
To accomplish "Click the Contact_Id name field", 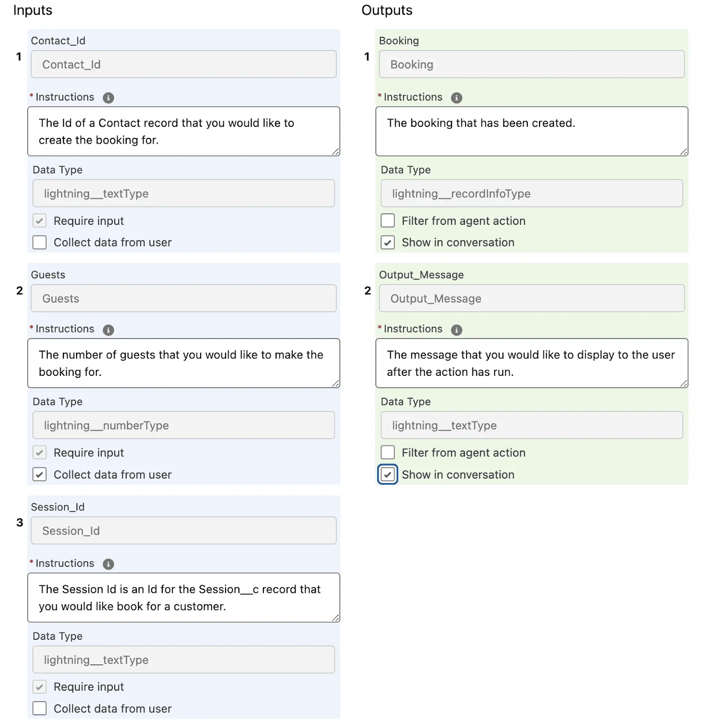I will 183,64.
